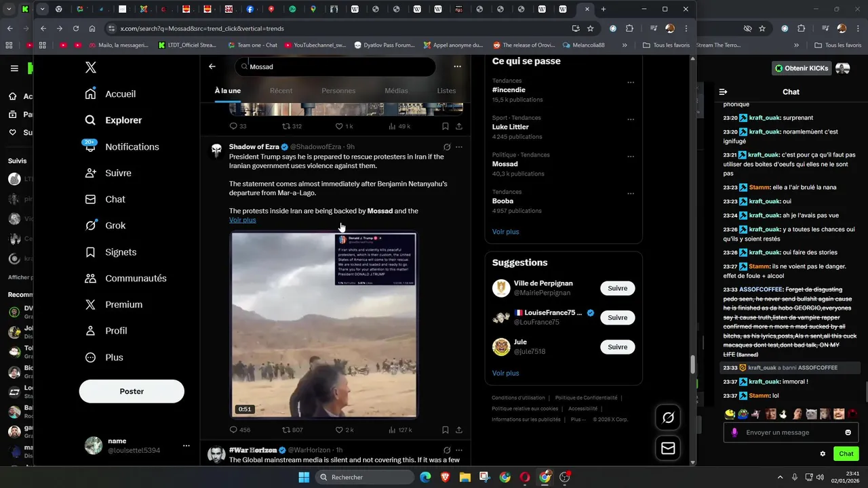Image resolution: width=868 pixels, height=488 pixels.
Task: Repost Shadow of Ezra post (807)
Action: click(292, 430)
